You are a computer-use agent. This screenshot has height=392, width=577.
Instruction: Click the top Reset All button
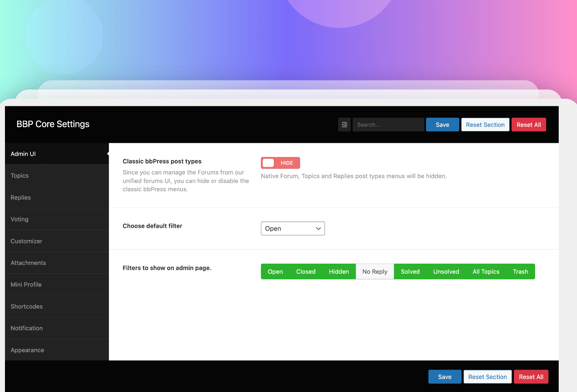pos(529,125)
